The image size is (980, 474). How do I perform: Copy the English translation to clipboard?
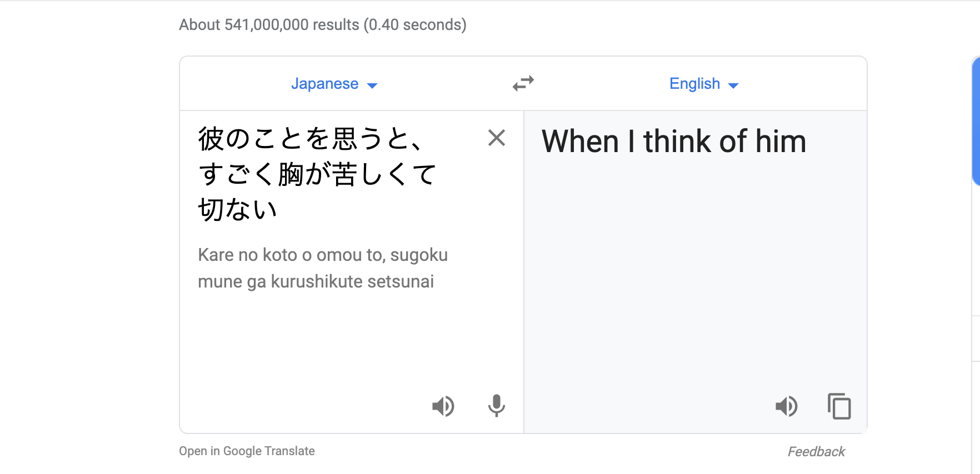pyautogui.click(x=839, y=406)
